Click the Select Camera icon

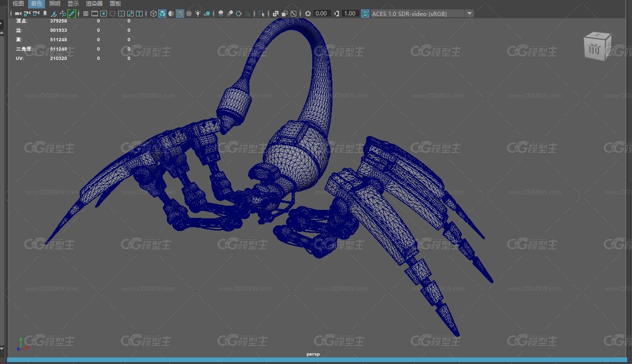point(18,14)
